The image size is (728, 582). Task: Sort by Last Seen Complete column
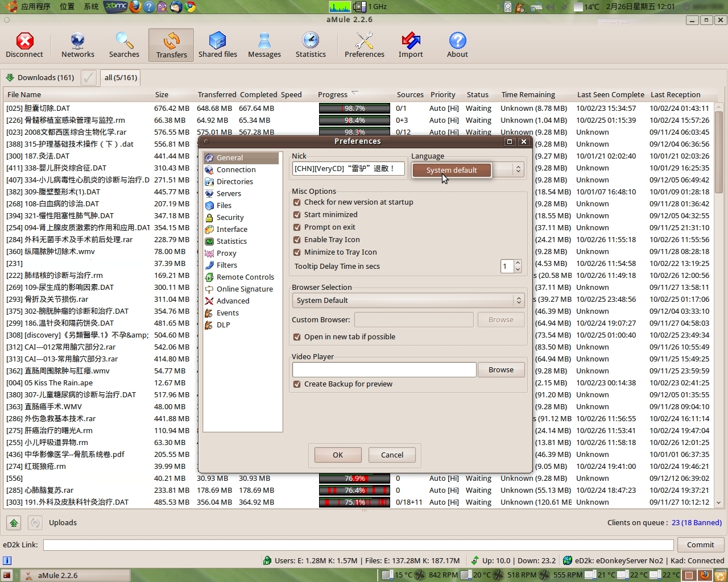pos(611,94)
